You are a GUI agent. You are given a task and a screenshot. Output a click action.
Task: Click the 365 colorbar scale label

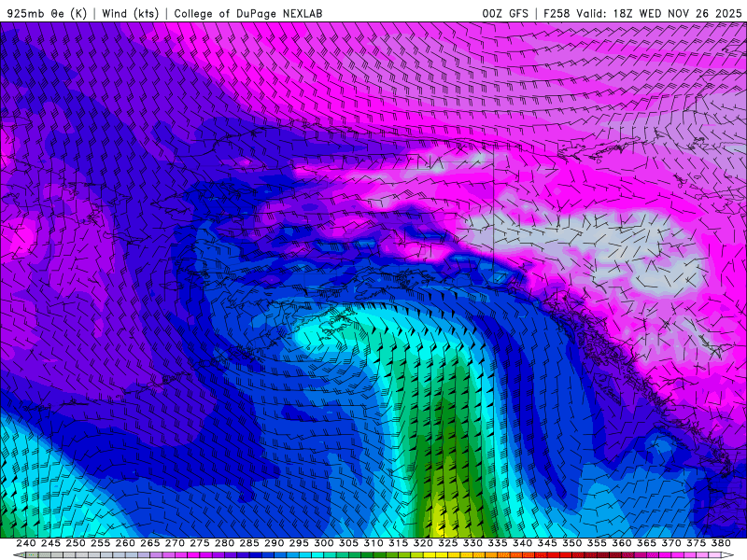pyautogui.click(x=646, y=543)
